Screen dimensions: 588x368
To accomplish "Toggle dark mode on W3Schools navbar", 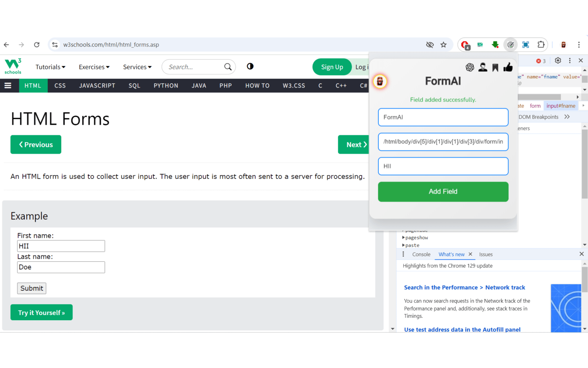I will (x=249, y=67).
